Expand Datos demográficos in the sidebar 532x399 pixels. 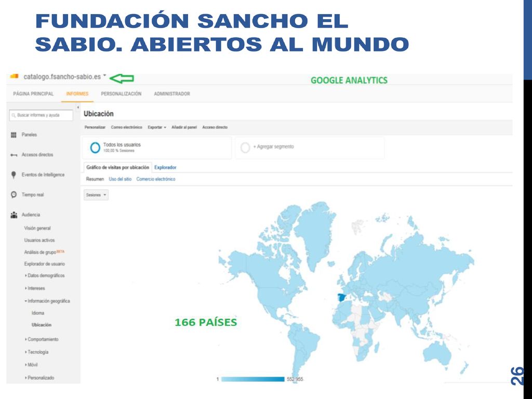click(x=45, y=275)
